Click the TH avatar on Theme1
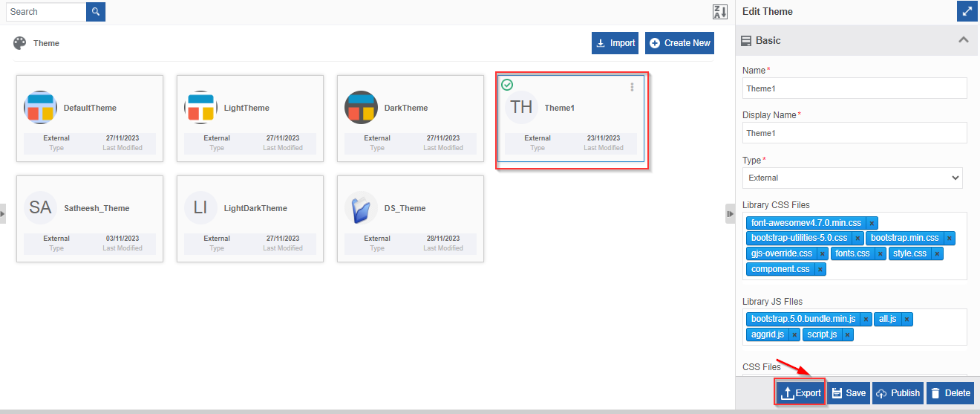This screenshot has height=414, width=980. click(x=521, y=108)
